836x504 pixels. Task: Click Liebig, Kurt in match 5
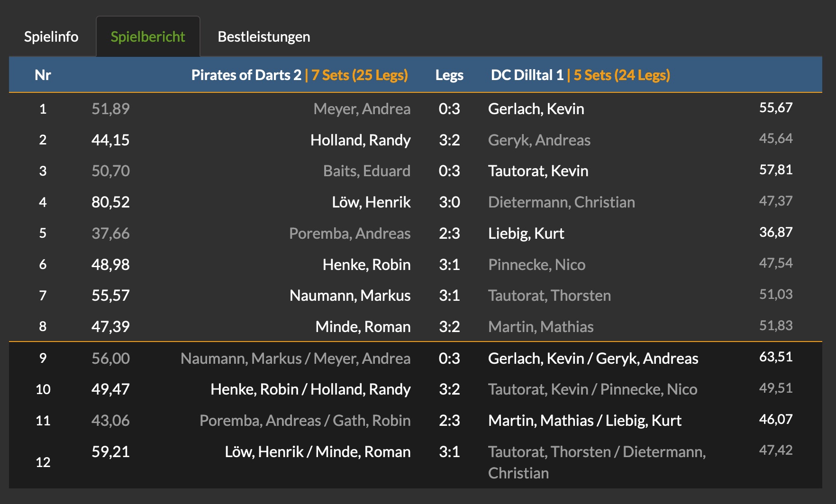tap(526, 234)
